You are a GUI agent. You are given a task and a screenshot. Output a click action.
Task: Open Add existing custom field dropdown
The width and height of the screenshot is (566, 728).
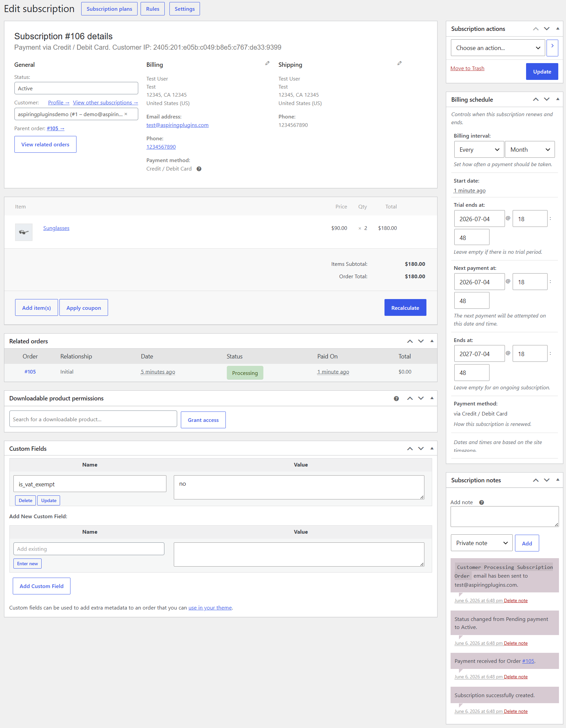(x=89, y=549)
